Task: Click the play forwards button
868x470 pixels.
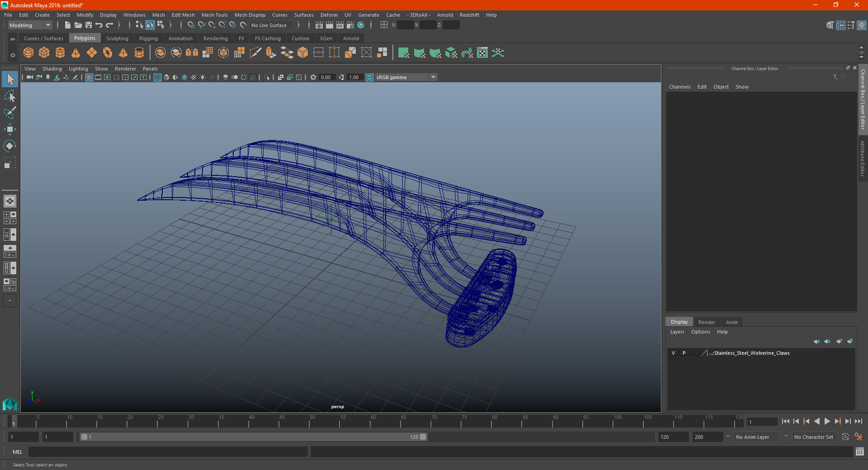Action: pyautogui.click(x=827, y=421)
